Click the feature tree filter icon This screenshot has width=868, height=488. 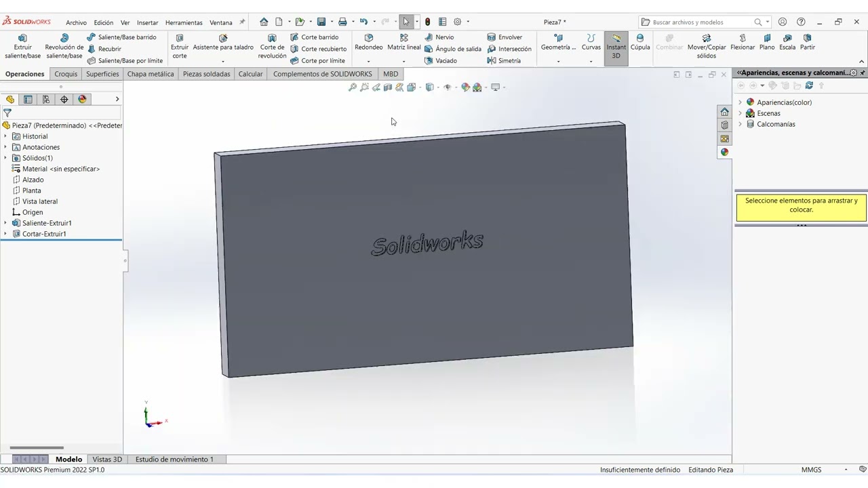7,113
